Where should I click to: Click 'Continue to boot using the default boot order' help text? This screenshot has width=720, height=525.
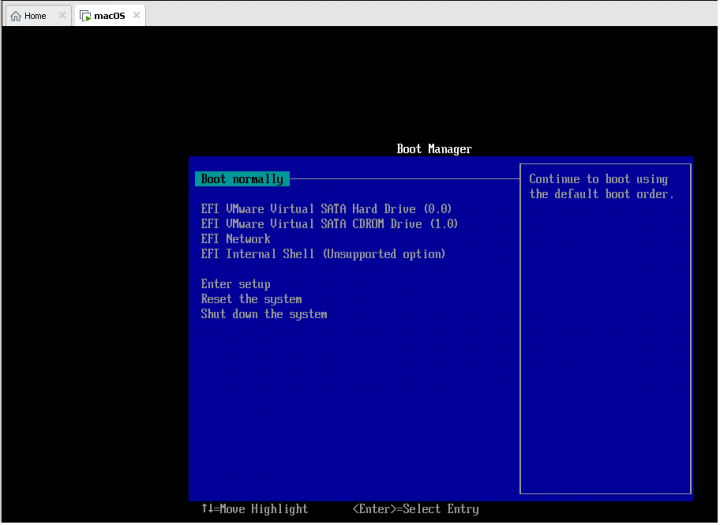(x=602, y=187)
